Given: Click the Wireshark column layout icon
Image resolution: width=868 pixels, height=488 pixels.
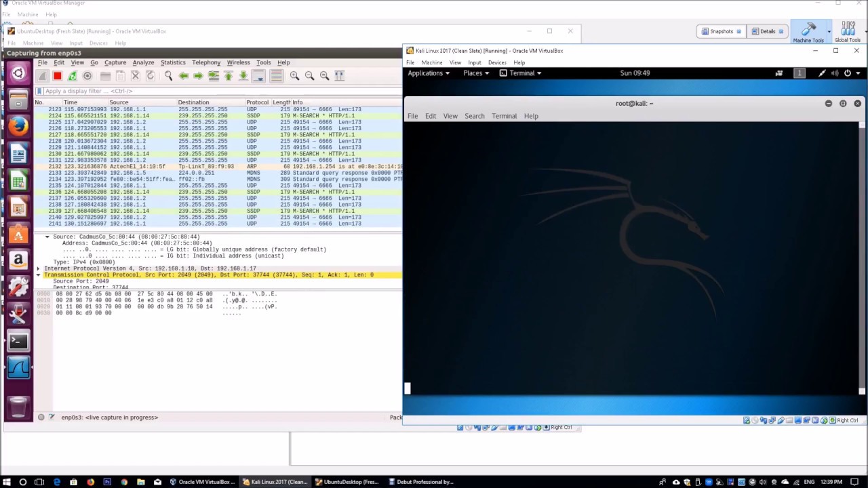Looking at the screenshot, I should coord(340,76).
